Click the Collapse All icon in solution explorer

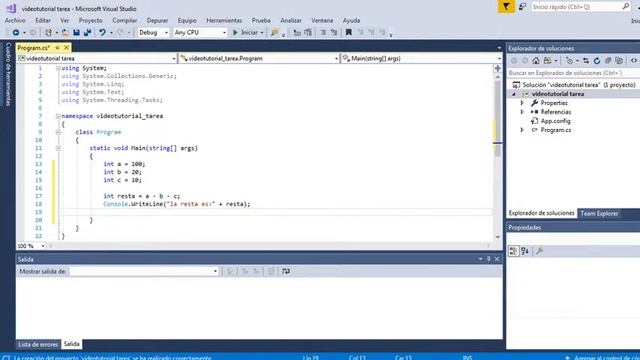click(x=608, y=60)
